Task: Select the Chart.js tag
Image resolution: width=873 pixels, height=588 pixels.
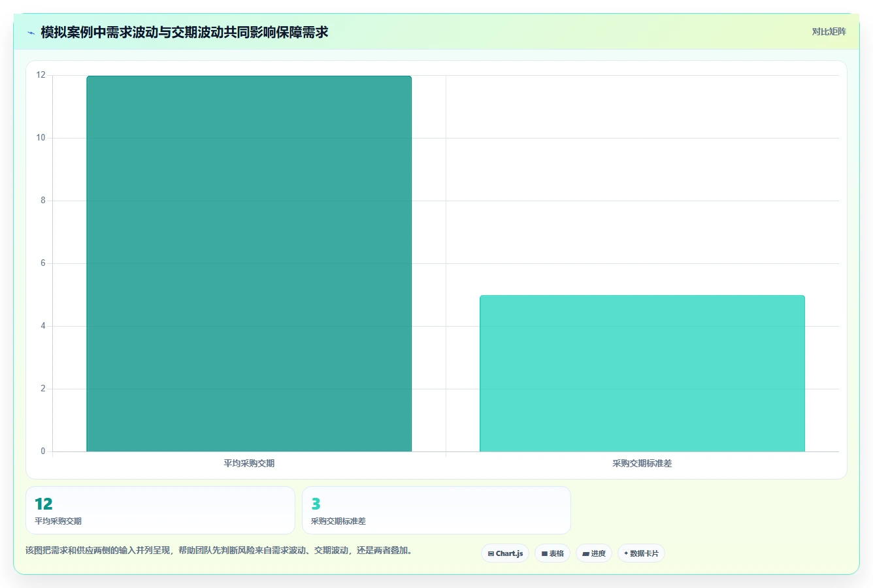Action: 505,553
